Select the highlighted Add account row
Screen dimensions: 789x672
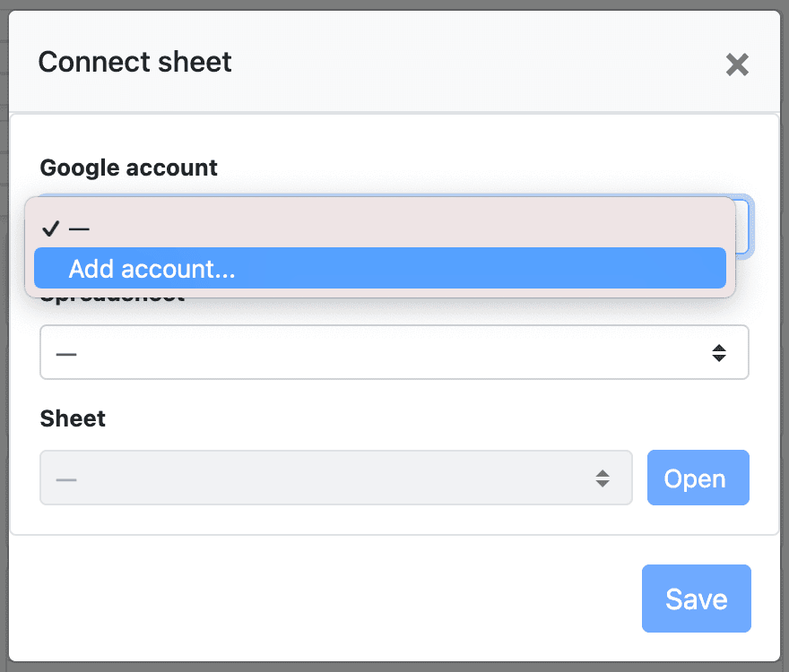tap(379, 268)
